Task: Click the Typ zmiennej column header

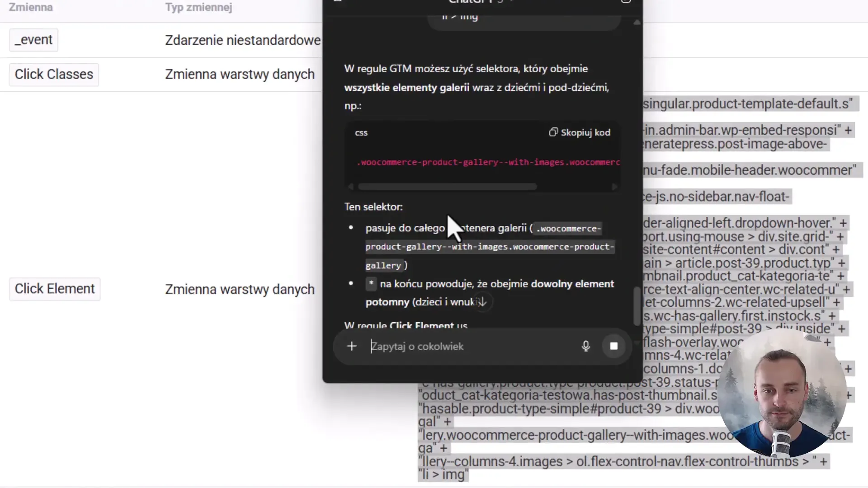Action: point(198,7)
